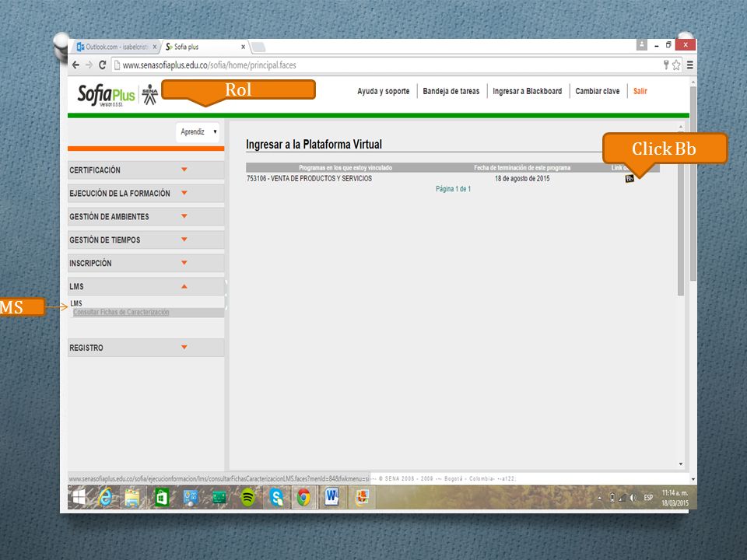Open Ayuda y soporte

coord(384,91)
